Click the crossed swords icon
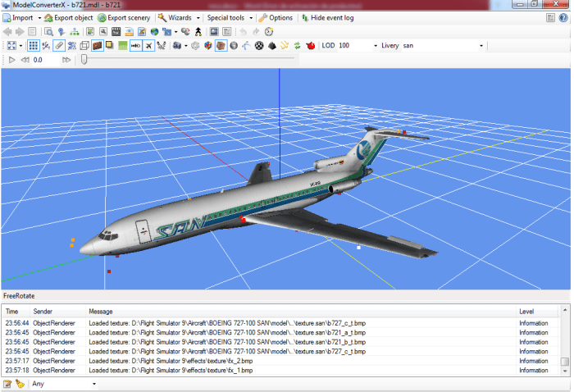Viewport: 574px width, 392px height. 162,46
